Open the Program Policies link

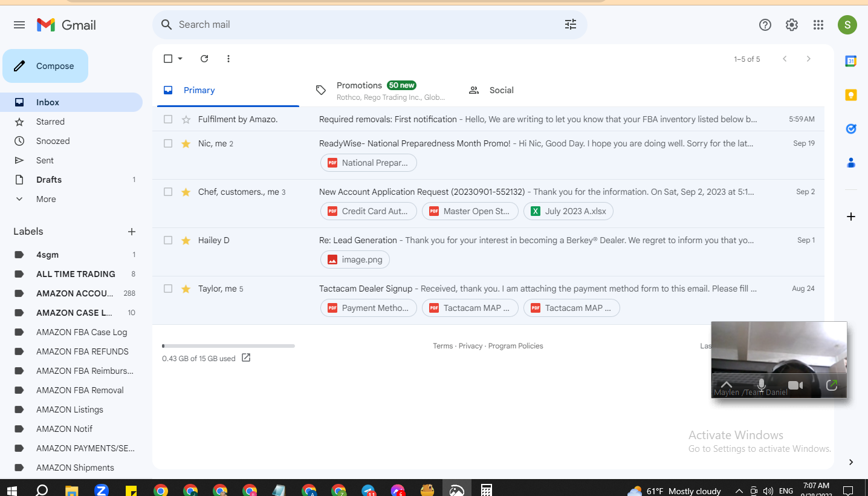coord(516,346)
